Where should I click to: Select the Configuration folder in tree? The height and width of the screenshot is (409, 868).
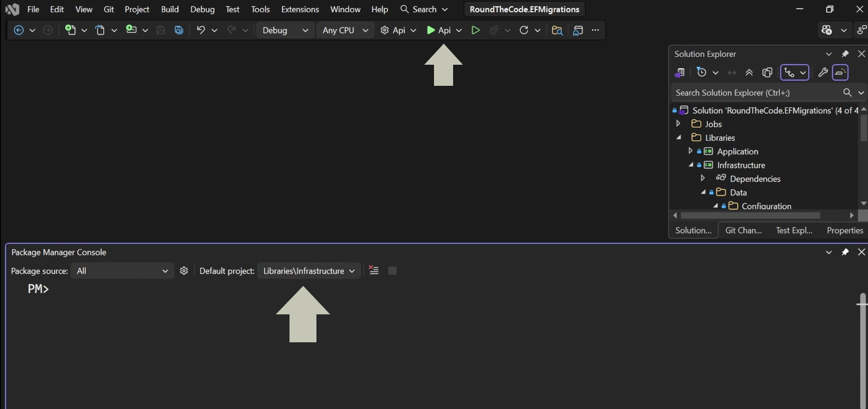coord(766,206)
